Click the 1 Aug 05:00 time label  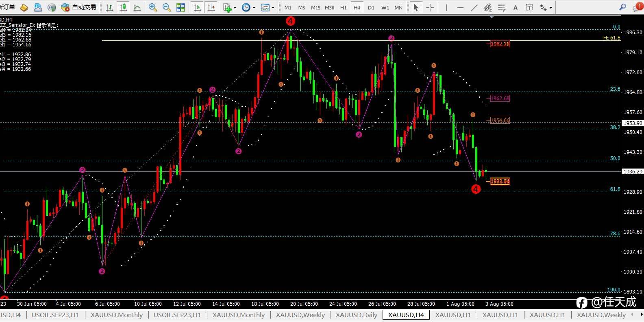(460, 304)
